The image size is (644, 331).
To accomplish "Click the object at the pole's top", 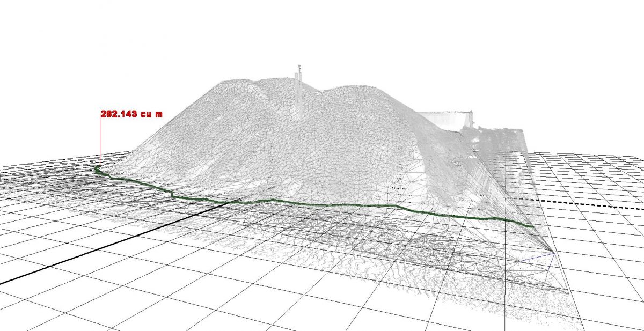I will tap(299, 68).
